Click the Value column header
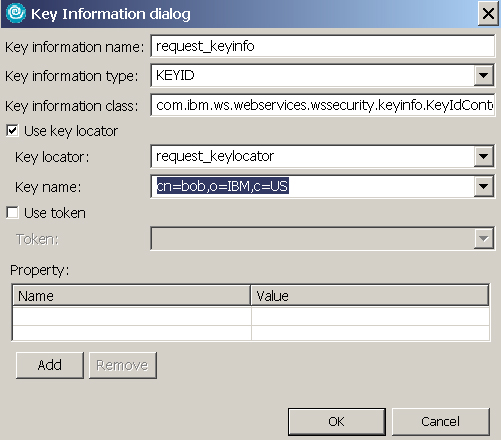Viewport: 501px width, 440px height. click(370, 295)
